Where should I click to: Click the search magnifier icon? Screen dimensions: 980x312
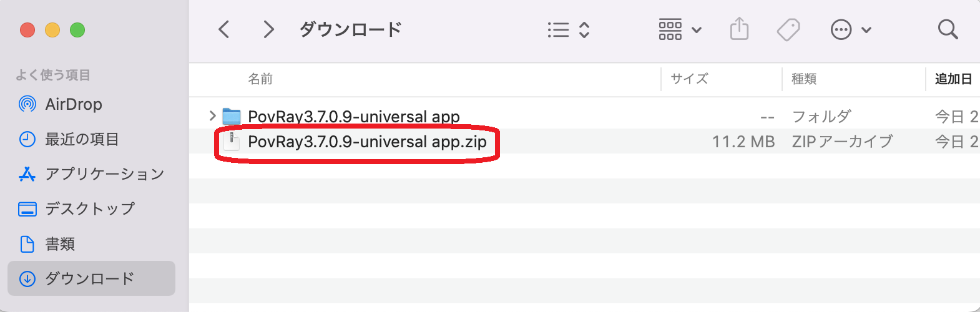(948, 29)
